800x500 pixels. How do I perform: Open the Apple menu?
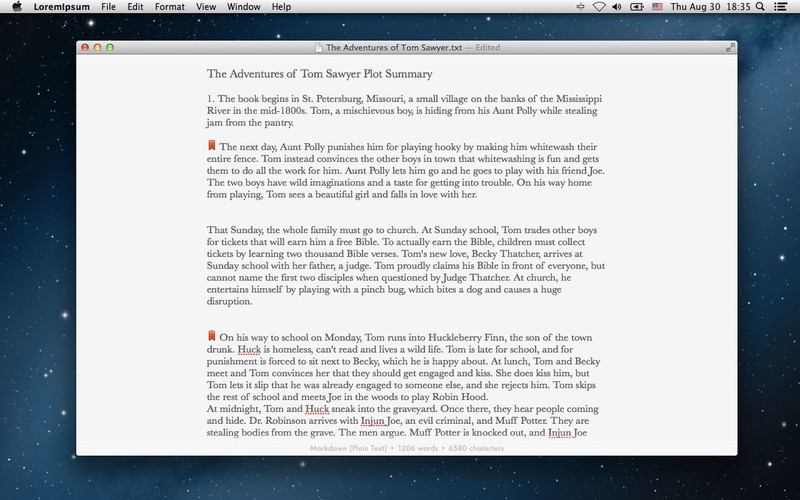17,7
